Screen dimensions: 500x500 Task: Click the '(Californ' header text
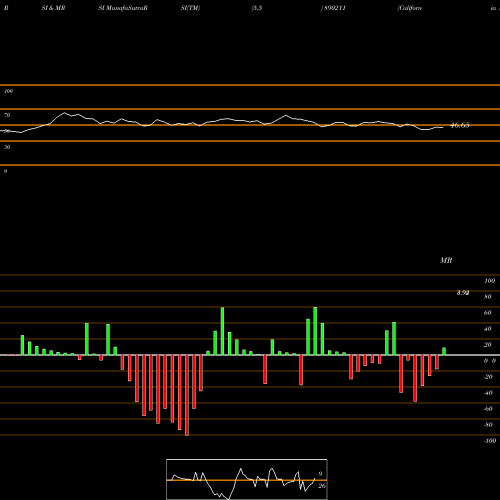click(409, 8)
